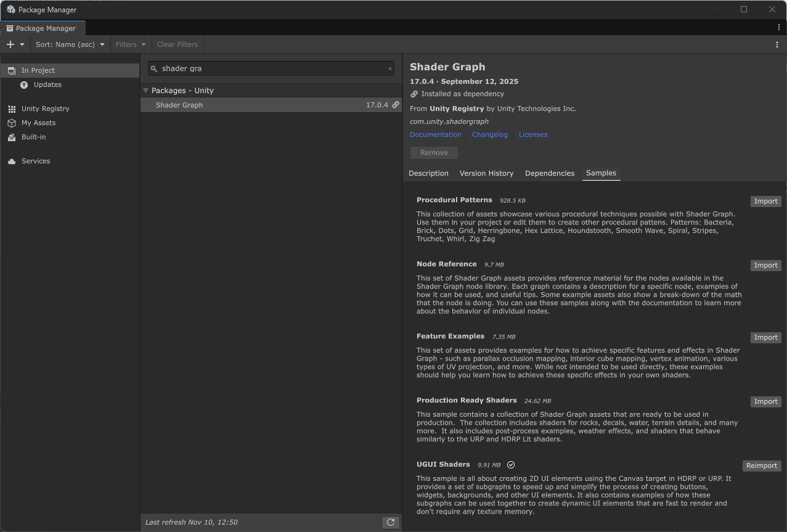Click the Unity logo in title bar
Screen dimensions: 787x532
(x=10, y=9)
